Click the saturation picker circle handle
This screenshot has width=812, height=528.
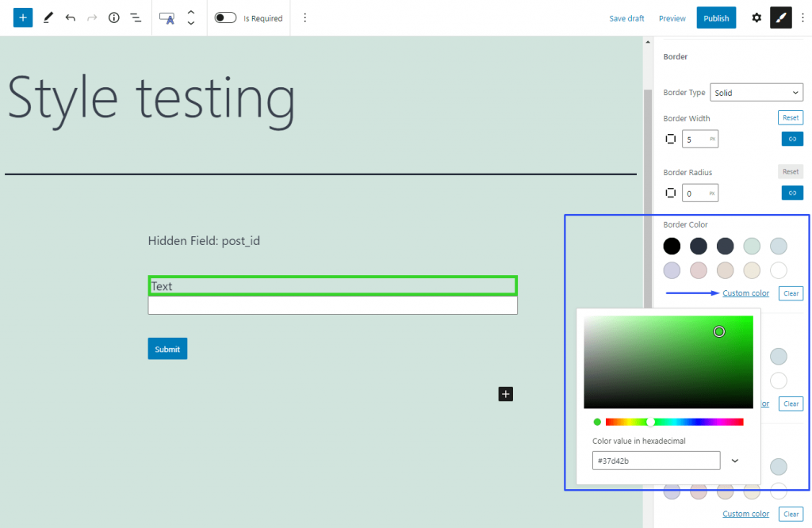(718, 331)
